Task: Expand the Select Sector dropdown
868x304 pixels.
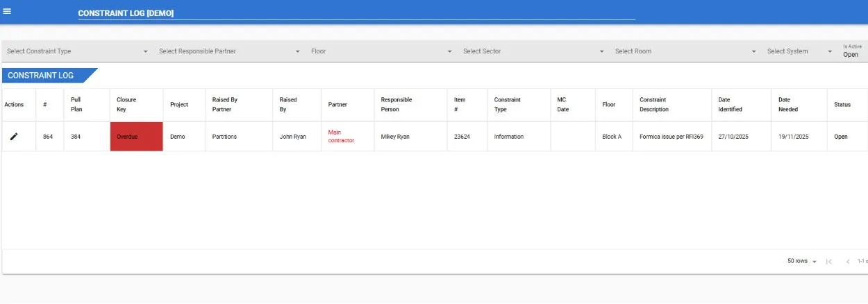Action: click(x=533, y=51)
